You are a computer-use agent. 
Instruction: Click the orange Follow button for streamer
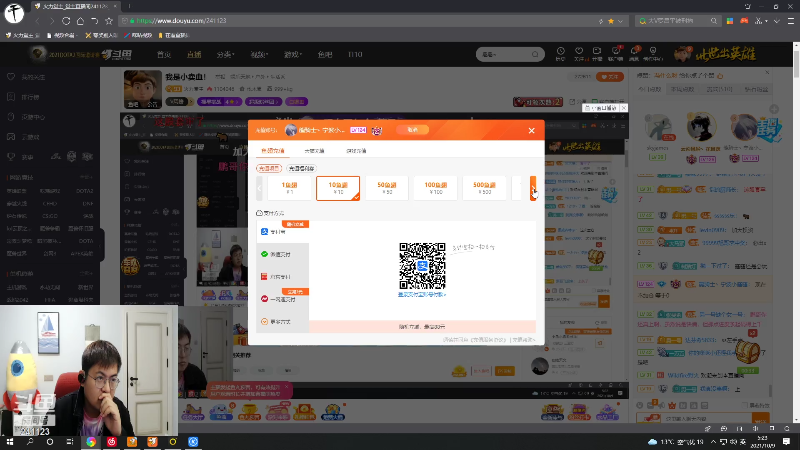click(x=610, y=77)
